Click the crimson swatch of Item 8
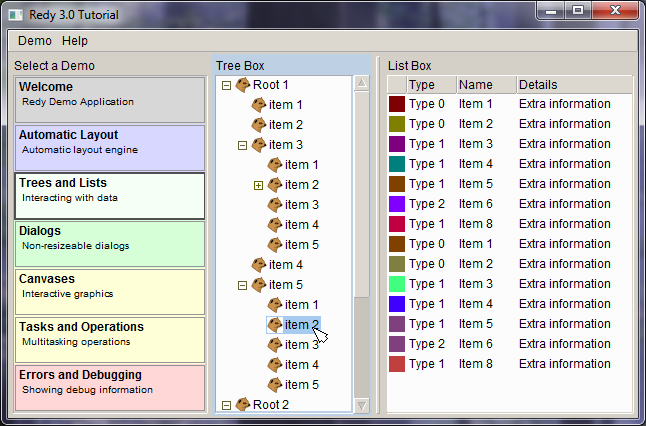Viewport: 646px width, 426px height. [397, 224]
